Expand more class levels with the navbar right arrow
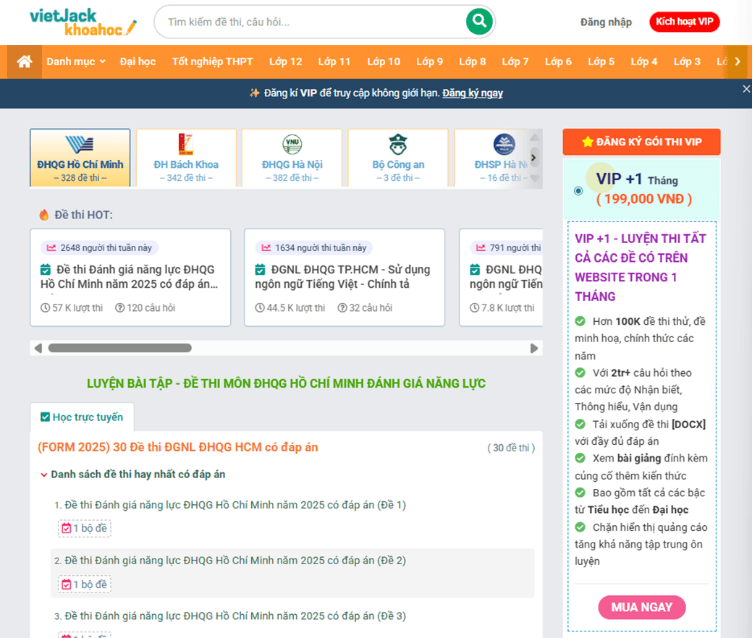The image size is (753, 638). click(x=737, y=61)
